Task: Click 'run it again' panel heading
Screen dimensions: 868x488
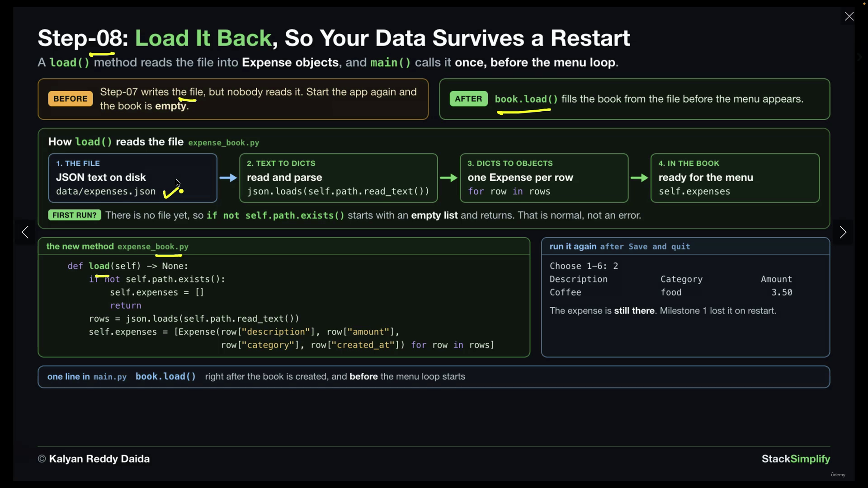Action: pos(573,246)
